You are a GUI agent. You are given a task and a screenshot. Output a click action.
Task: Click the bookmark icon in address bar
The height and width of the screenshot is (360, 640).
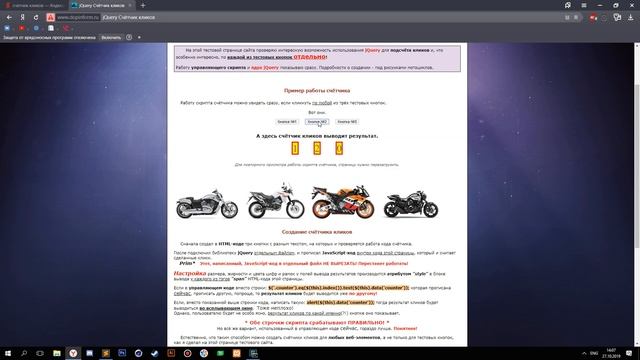tap(576, 18)
